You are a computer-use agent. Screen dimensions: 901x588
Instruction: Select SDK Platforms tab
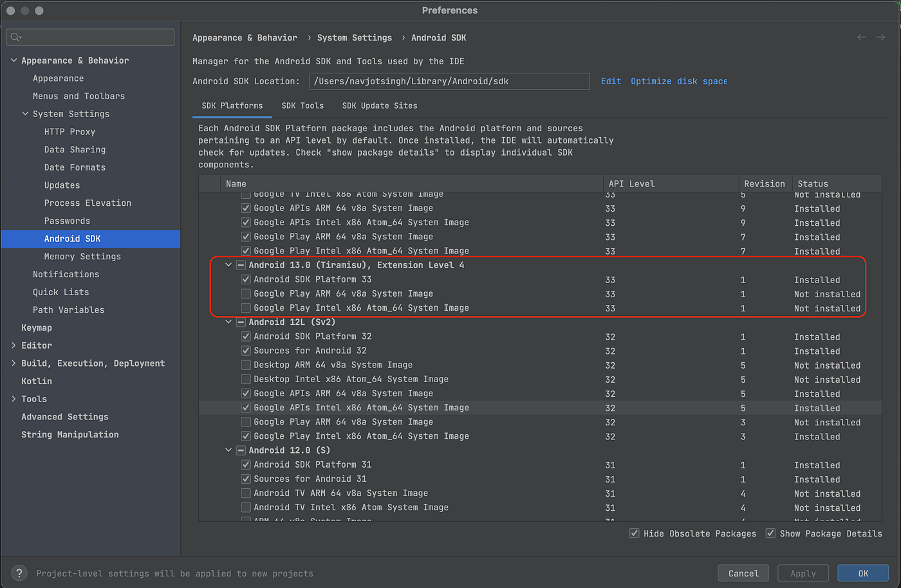pyautogui.click(x=232, y=106)
